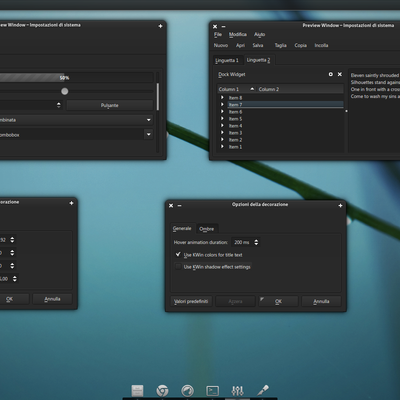Expand Item 6 tree arrow
The height and width of the screenshot is (400, 400).
pyautogui.click(x=222, y=111)
